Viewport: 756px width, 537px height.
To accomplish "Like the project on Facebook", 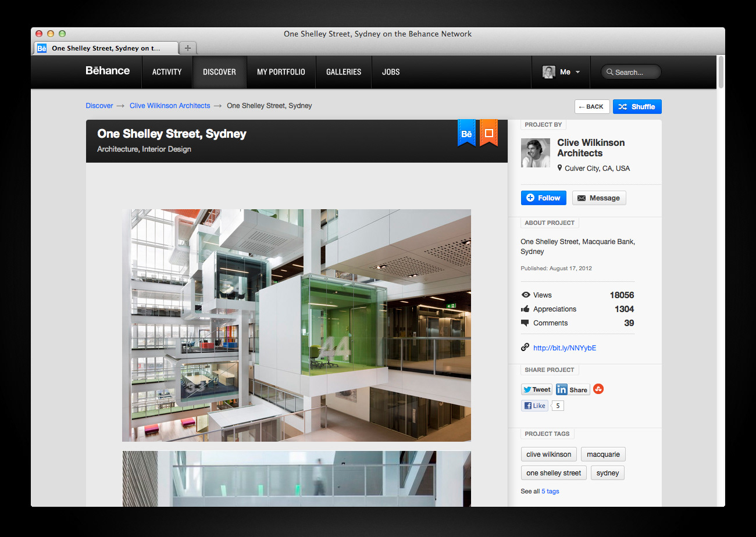I will point(535,406).
